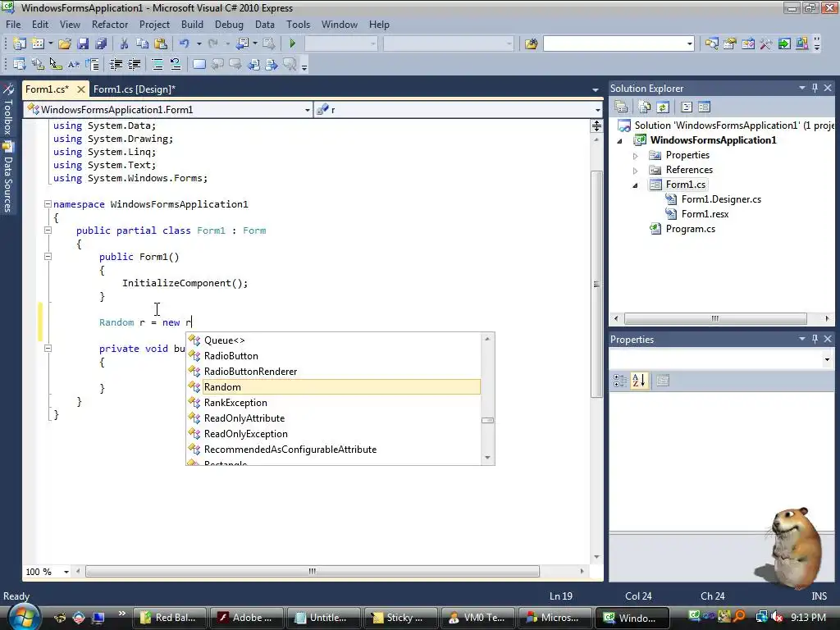Click Show All Files in Solution Explorer

tap(645, 107)
